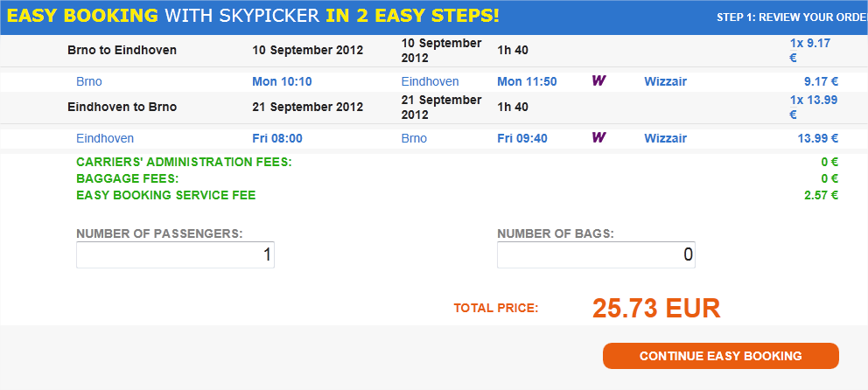Select Mon 10:10 departure time
The height and width of the screenshot is (390, 868).
tap(283, 82)
